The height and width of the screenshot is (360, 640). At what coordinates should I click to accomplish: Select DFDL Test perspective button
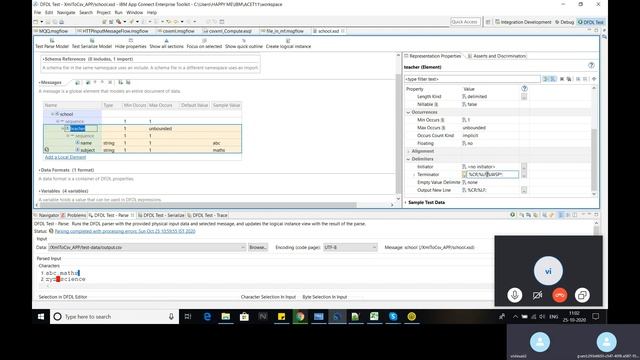tap(591, 22)
